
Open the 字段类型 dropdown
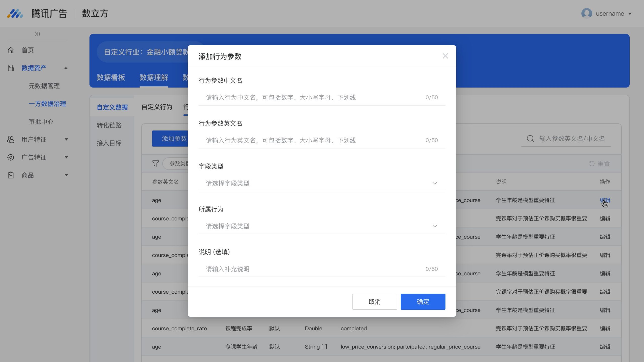click(322, 183)
